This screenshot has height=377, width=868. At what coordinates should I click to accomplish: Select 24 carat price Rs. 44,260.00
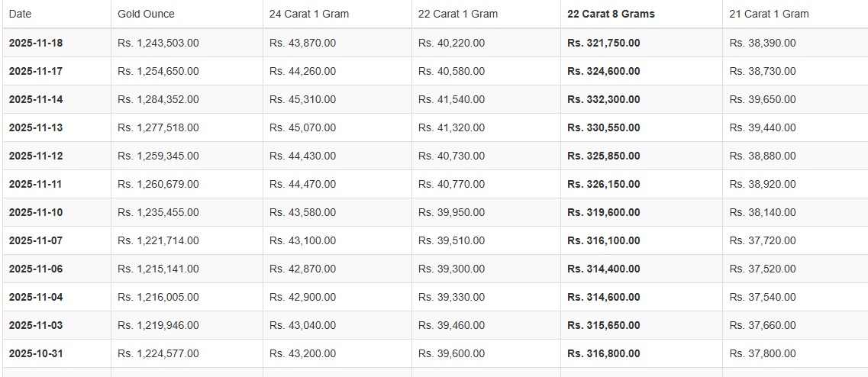click(302, 71)
